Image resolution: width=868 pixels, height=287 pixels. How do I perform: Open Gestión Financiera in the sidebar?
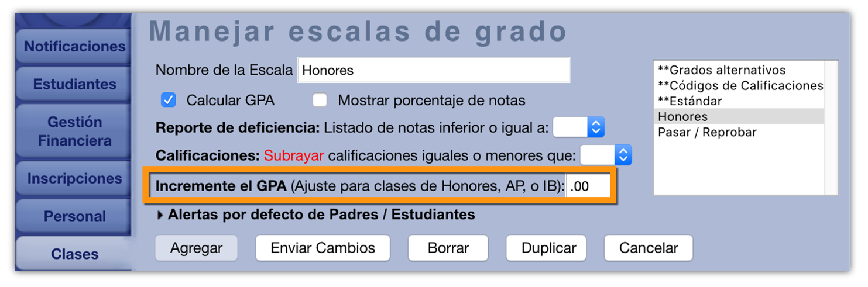coord(74,132)
